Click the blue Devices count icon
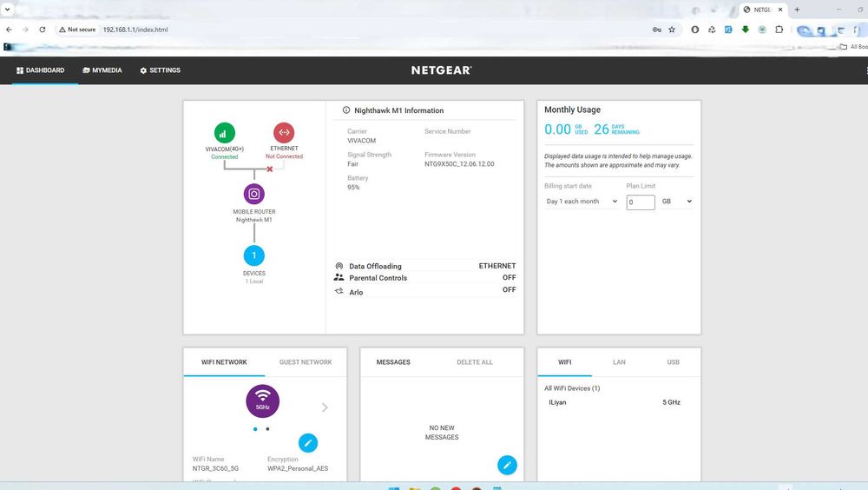Image resolution: width=868 pixels, height=490 pixels. [254, 255]
